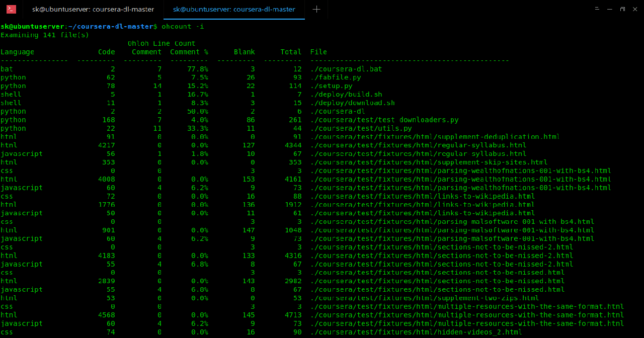Click the './deploy/download.sh' file path
This screenshot has height=338, width=644.
353,103
